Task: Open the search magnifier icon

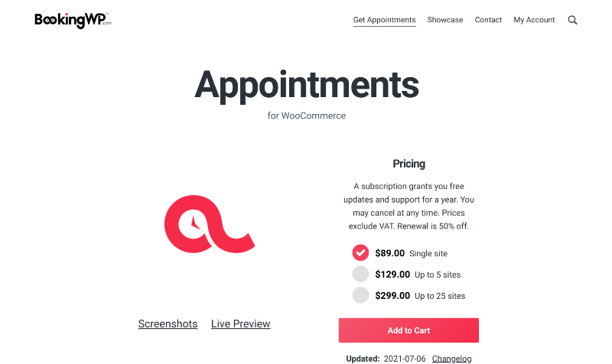Action: pos(572,20)
